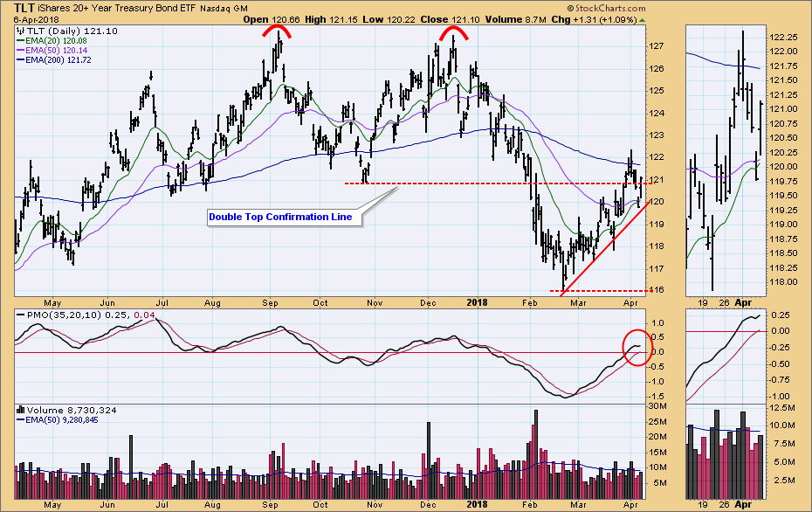Click the volume bars icon beside the Volume legend

21,410
